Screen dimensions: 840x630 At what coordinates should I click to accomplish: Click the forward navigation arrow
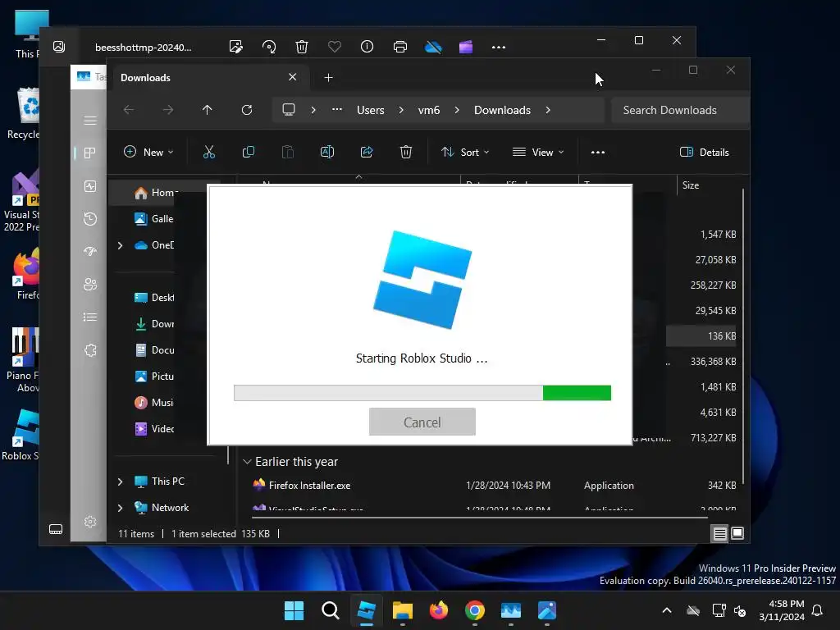tap(168, 110)
